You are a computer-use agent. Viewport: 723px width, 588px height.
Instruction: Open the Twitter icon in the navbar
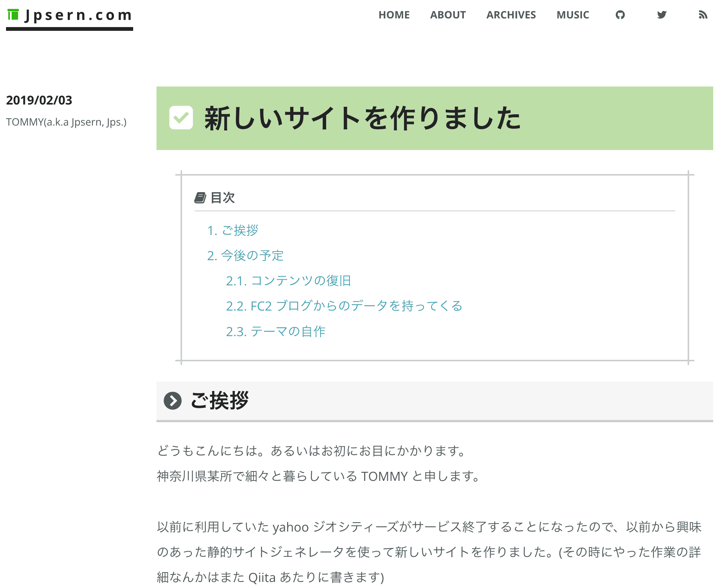coord(661,15)
